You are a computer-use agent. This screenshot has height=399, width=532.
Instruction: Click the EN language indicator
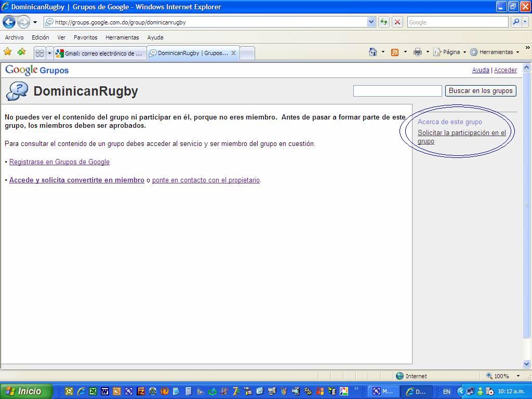coord(446,392)
